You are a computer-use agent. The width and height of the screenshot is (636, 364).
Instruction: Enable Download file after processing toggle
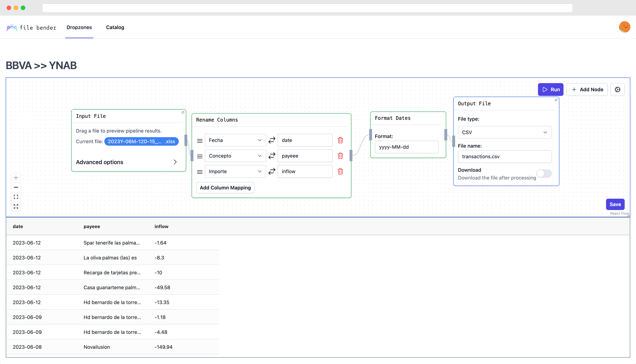coord(544,173)
